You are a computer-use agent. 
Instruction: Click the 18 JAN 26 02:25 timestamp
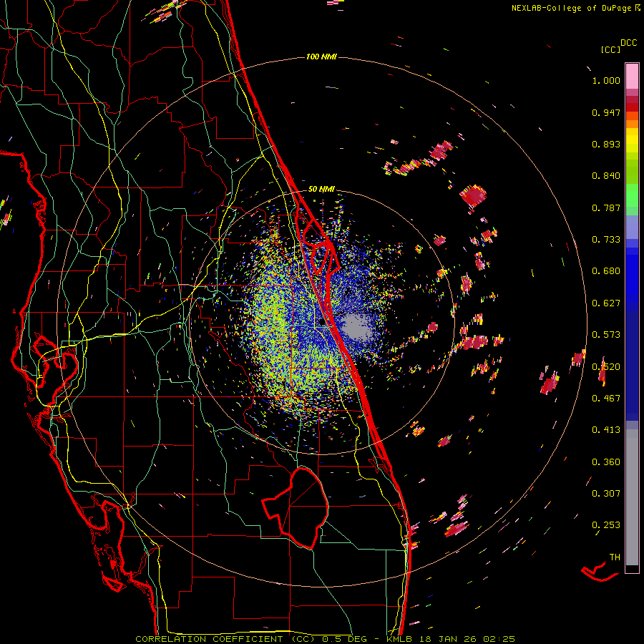coord(467,639)
